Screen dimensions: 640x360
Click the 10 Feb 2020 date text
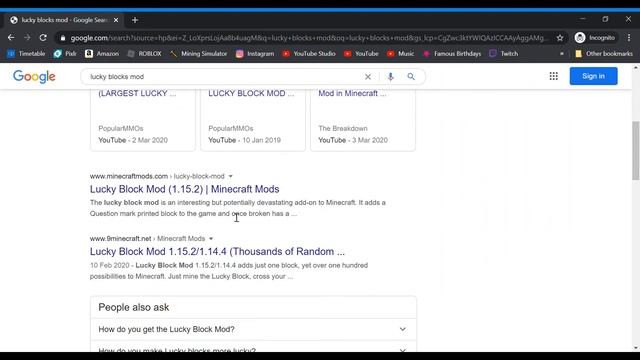[109, 265]
